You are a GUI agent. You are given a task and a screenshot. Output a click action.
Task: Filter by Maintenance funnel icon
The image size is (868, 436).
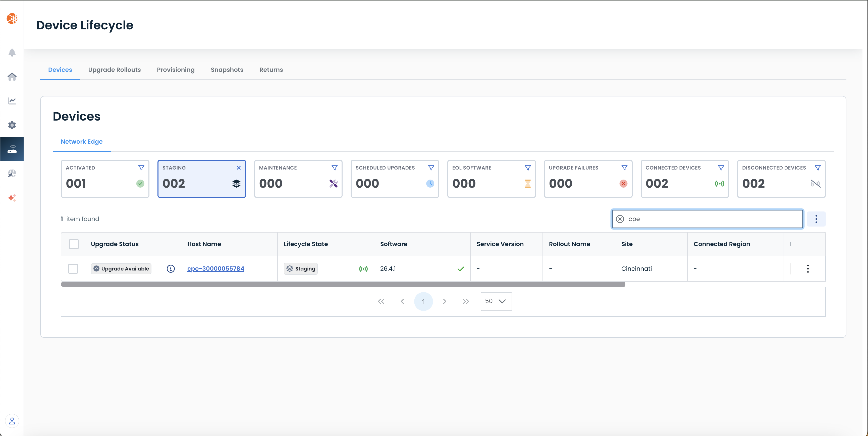click(334, 168)
